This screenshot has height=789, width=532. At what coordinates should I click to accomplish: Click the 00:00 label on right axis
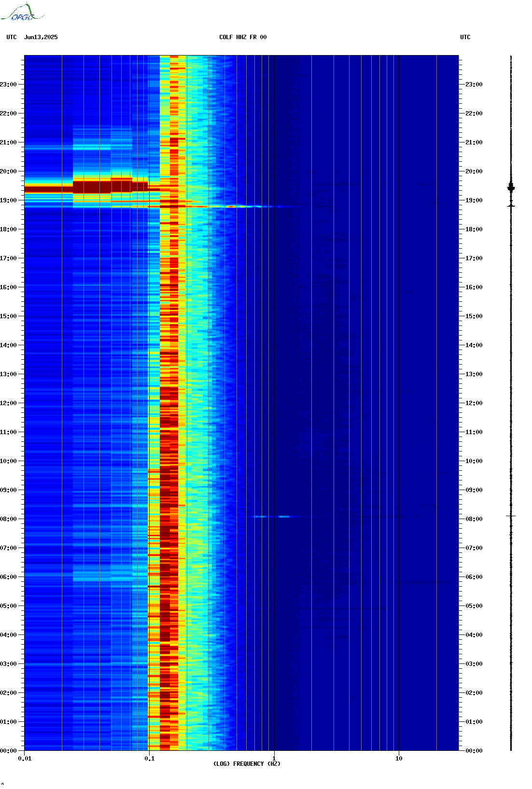(474, 751)
